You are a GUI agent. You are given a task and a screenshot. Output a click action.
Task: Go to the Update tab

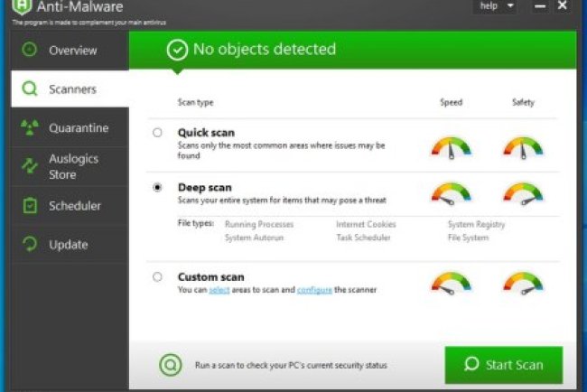point(70,245)
